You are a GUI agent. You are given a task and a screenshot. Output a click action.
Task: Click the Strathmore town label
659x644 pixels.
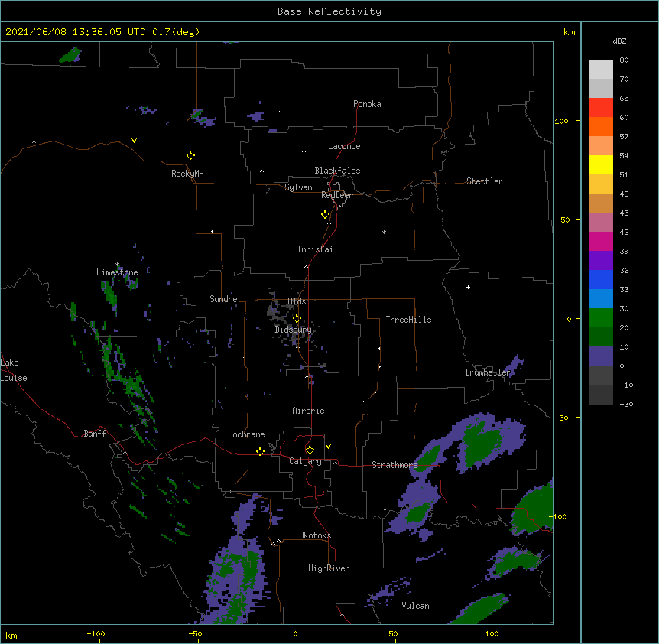(x=394, y=465)
